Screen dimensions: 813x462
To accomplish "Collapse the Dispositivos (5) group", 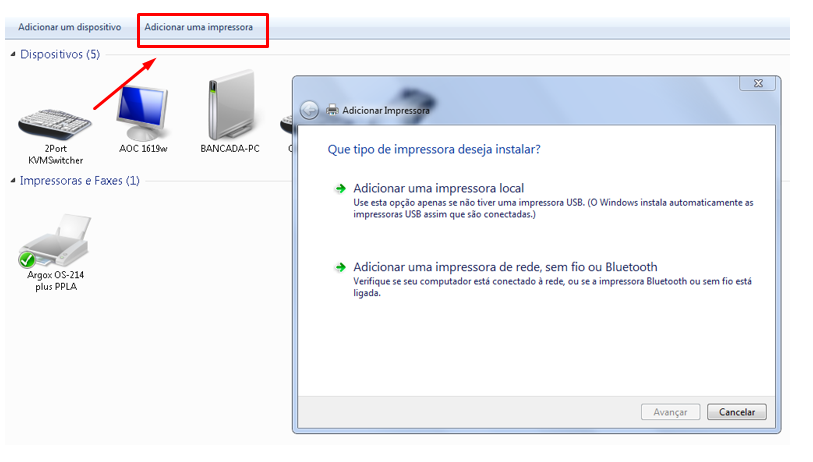I will [13, 54].
